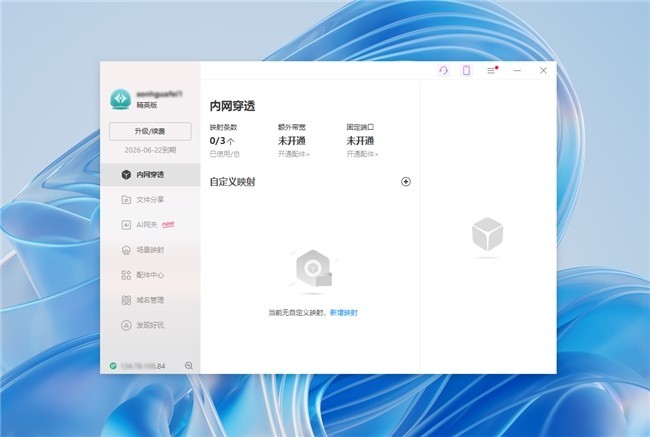Screen dimensions: 650x437
Task: Click the network diagnosis icon at sidebar bottom
Action: coord(189,365)
